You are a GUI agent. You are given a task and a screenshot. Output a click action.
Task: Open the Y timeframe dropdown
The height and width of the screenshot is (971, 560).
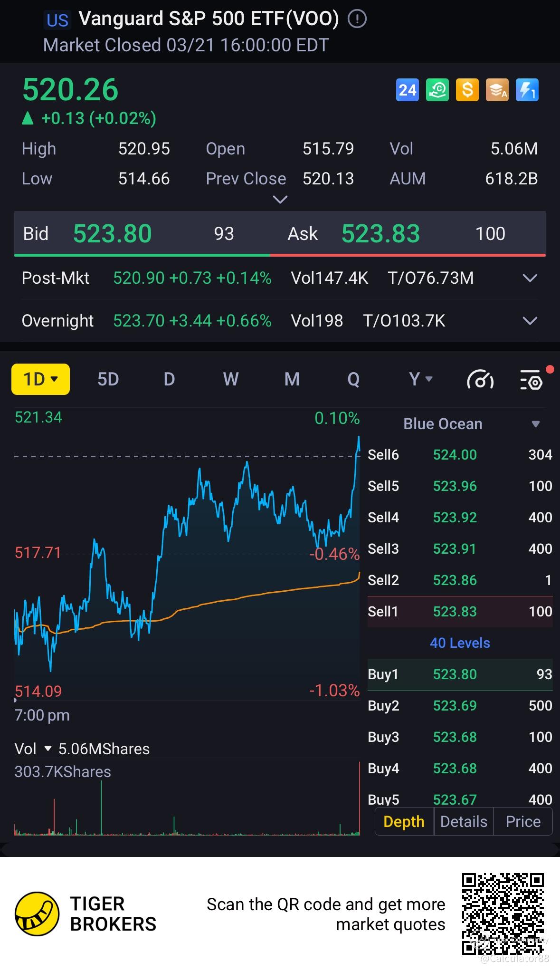pos(421,379)
